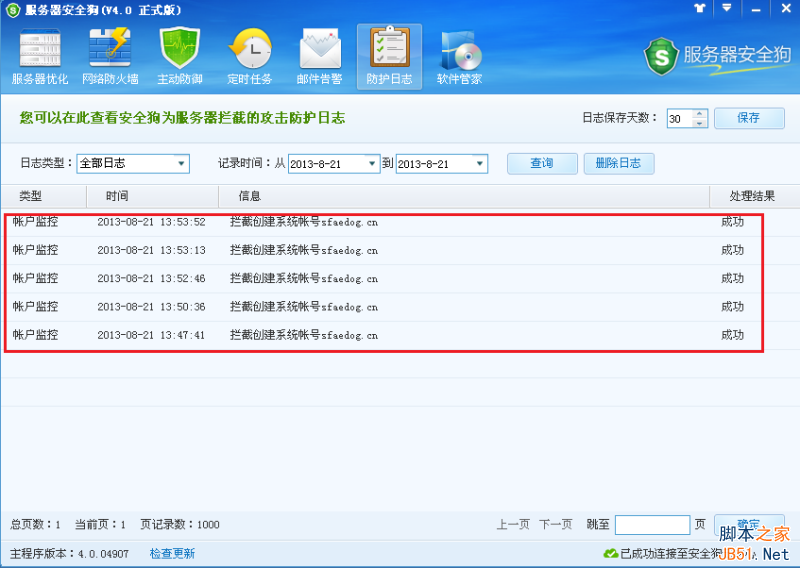Sort by the 类型 column header
The image size is (800, 568).
tap(44, 196)
